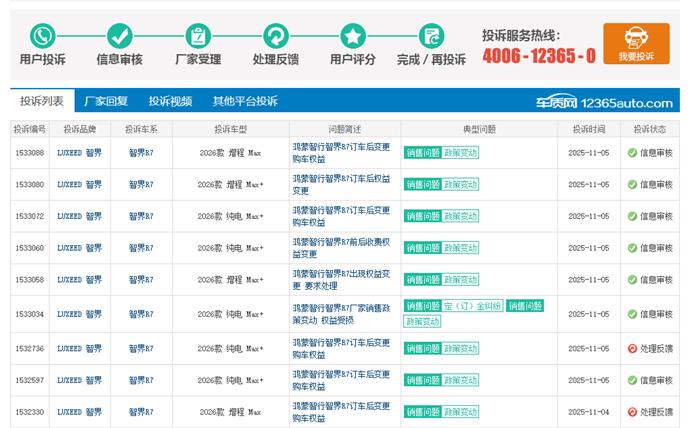Open the 厂家回复 tab
Image resolution: width=700 pixels, height=428 pixels.
[106, 101]
